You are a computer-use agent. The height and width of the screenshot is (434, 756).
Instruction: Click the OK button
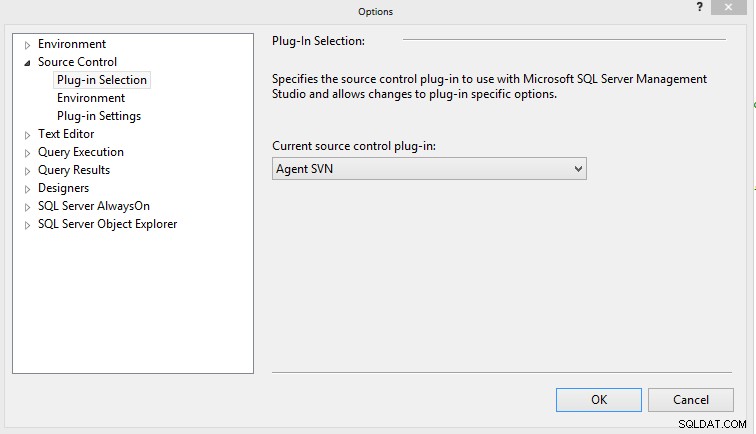tap(599, 400)
